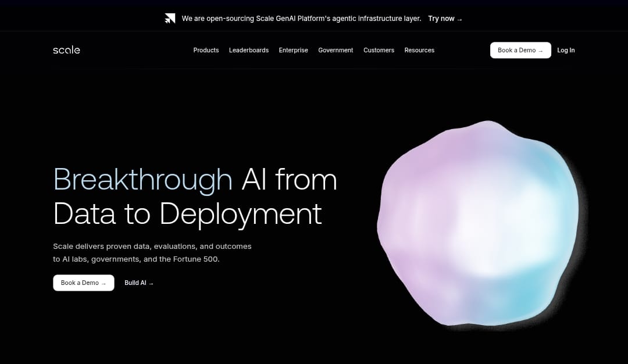Click the Breakthrough AI headline text
628x364 pixels.
click(195, 196)
